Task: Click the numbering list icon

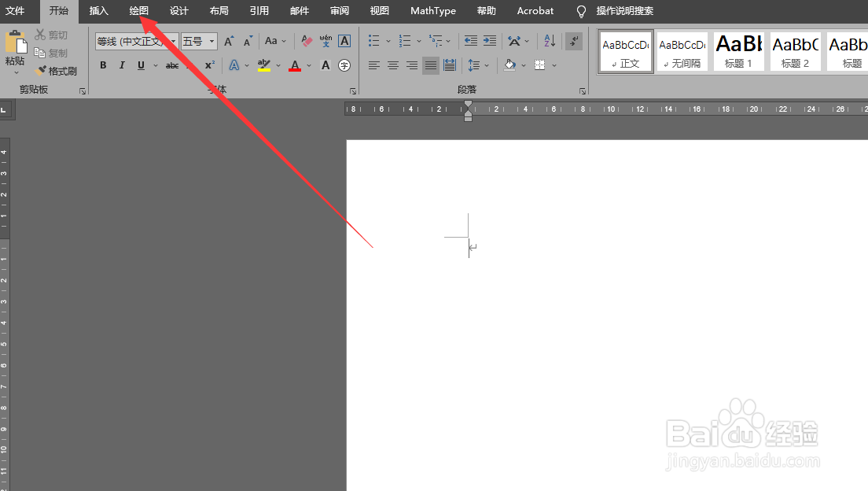Action: click(405, 41)
